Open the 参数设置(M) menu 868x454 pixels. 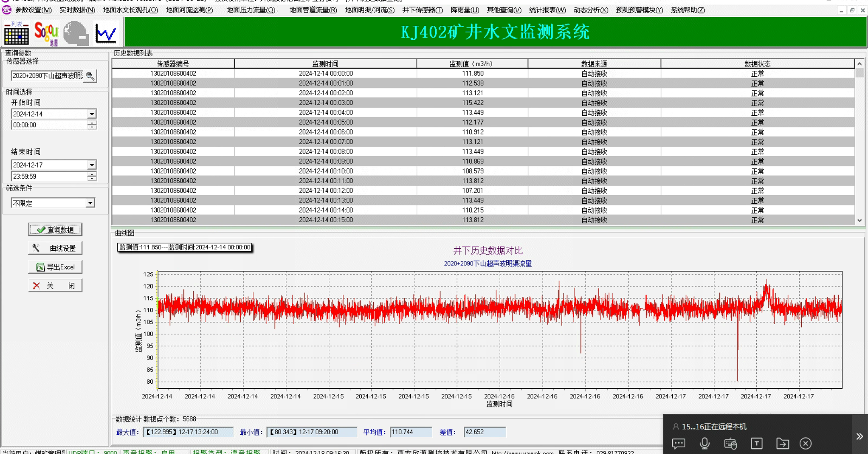coord(33,10)
